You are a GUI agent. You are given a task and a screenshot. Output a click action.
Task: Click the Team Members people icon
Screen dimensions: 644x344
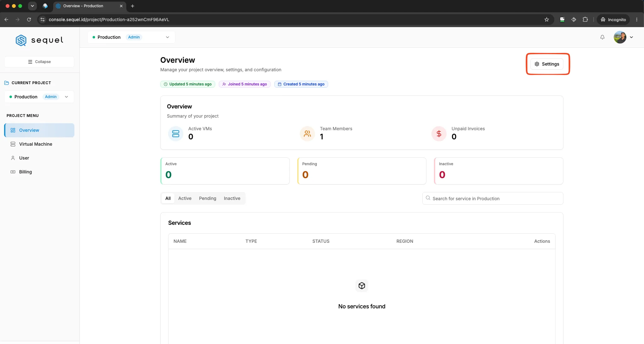pos(307,134)
